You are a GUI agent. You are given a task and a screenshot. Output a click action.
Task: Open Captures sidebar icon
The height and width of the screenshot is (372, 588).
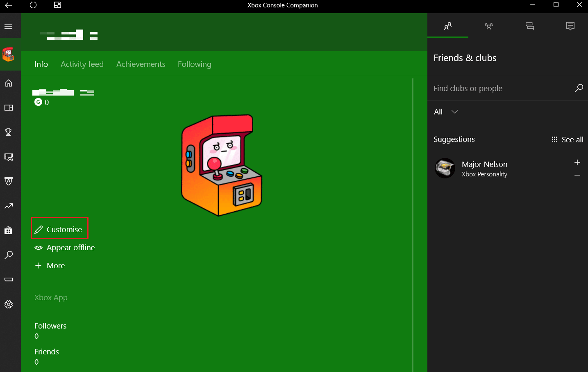[x=9, y=157]
